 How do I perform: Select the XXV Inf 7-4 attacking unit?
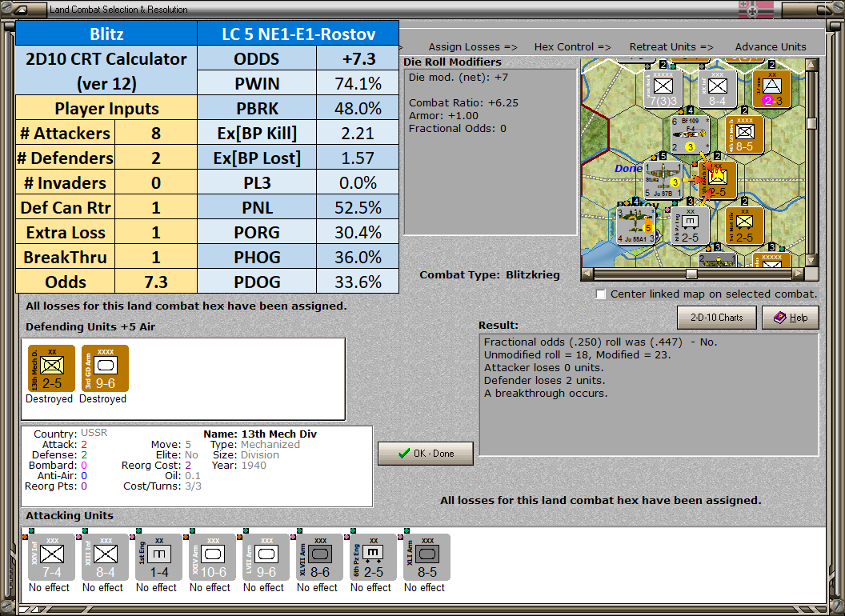[x=52, y=558]
